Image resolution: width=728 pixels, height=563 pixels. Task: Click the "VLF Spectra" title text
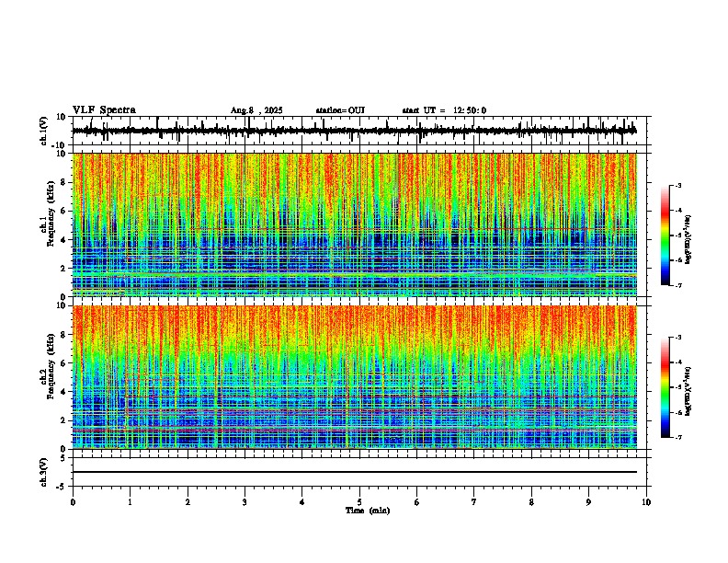click(104, 110)
